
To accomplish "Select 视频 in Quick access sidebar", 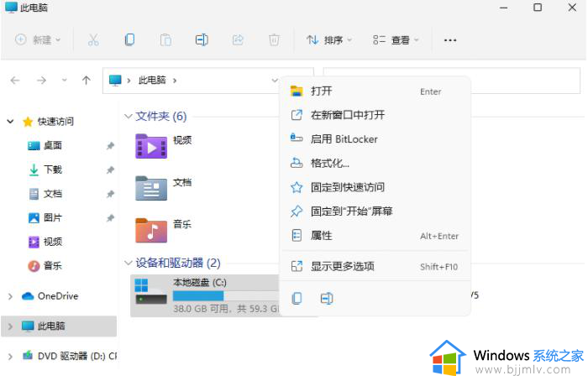I will (x=52, y=242).
